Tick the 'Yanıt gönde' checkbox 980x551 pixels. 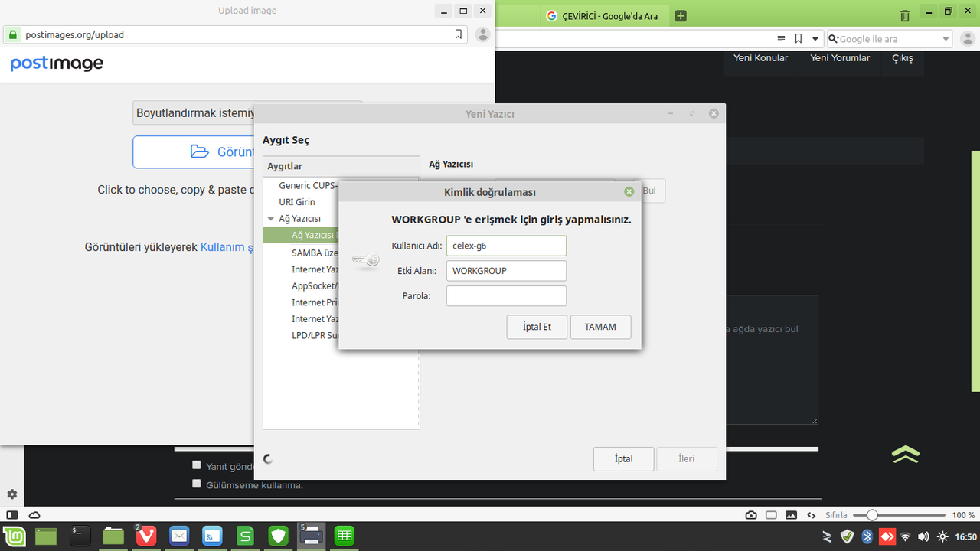click(197, 465)
